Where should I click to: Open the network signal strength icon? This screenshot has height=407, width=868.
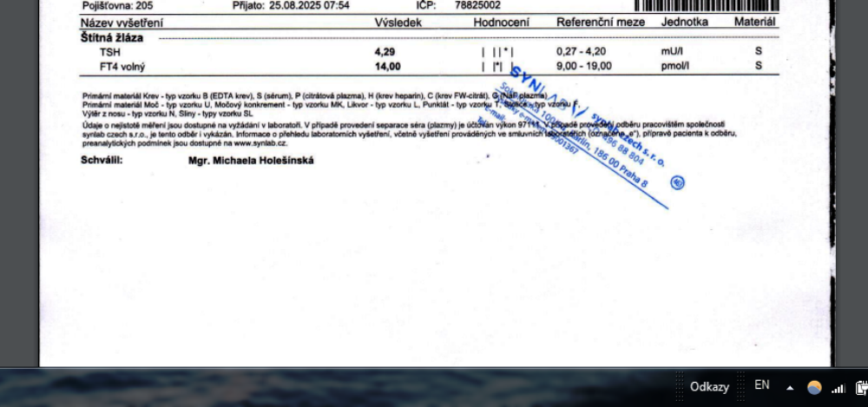pyautogui.click(x=838, y=387)
